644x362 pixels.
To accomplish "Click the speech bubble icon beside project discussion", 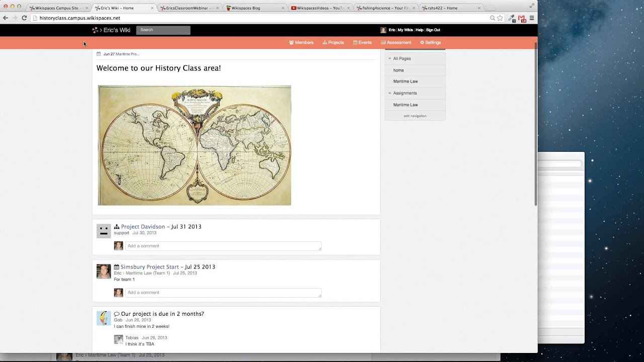I will pos(117,314).
